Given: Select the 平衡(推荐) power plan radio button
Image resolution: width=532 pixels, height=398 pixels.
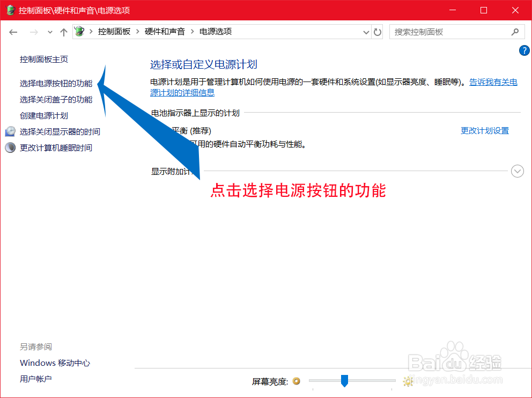Looking at the screenshot, I should (156, 130).
